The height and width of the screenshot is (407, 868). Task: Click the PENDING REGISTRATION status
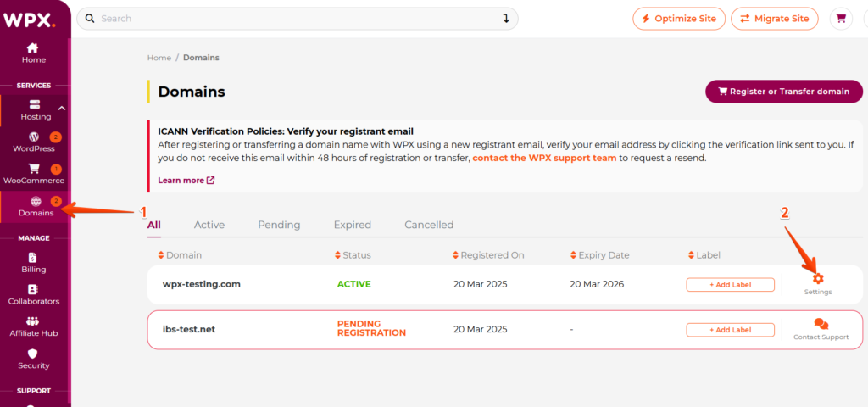tap(371, 328)
